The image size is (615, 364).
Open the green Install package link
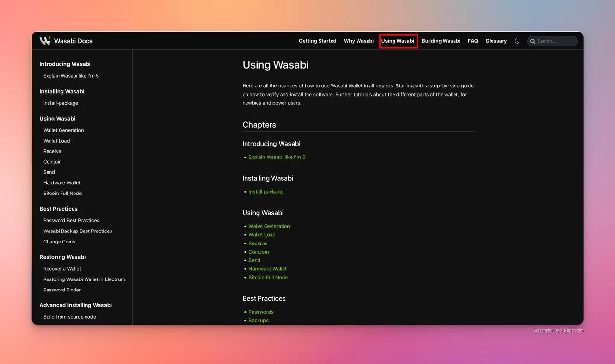coord(266,192)
